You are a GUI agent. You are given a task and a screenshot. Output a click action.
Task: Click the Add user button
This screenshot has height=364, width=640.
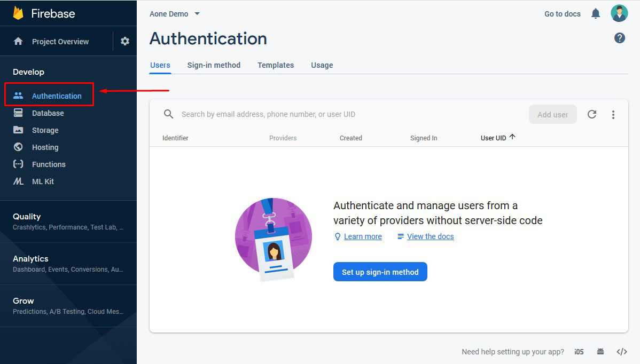pyautogui.click(x=552, y=115)
